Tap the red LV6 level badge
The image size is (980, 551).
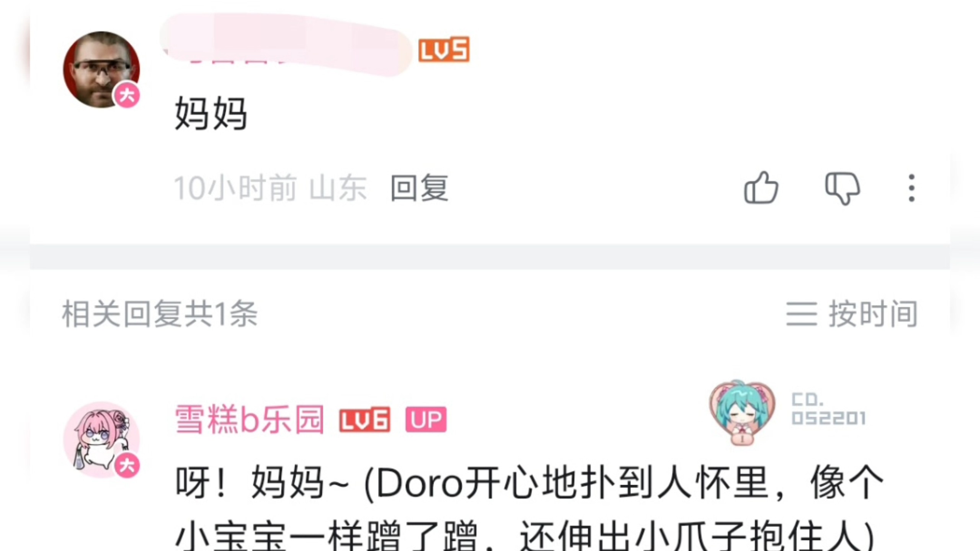(x=365, y=419)
